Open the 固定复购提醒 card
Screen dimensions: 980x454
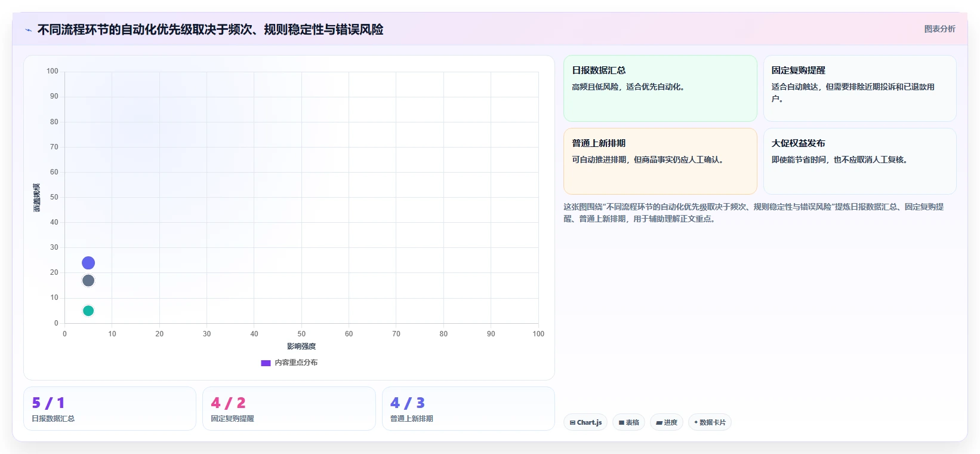(x=859, y=88)
